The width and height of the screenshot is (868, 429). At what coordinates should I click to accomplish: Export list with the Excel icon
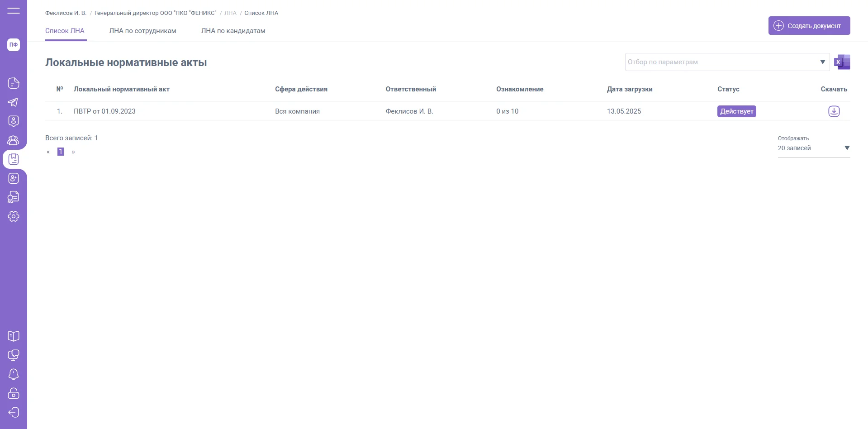tap(842, 62)
